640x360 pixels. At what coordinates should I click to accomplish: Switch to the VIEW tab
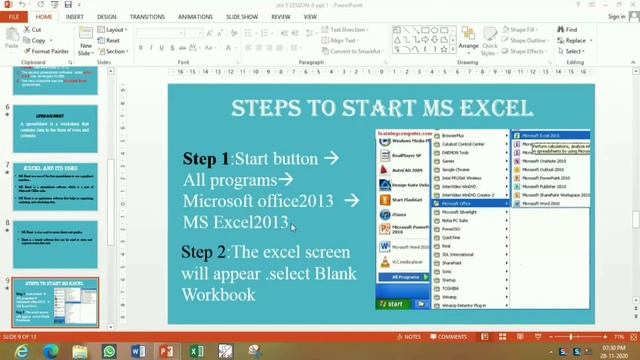pos(310,17)
